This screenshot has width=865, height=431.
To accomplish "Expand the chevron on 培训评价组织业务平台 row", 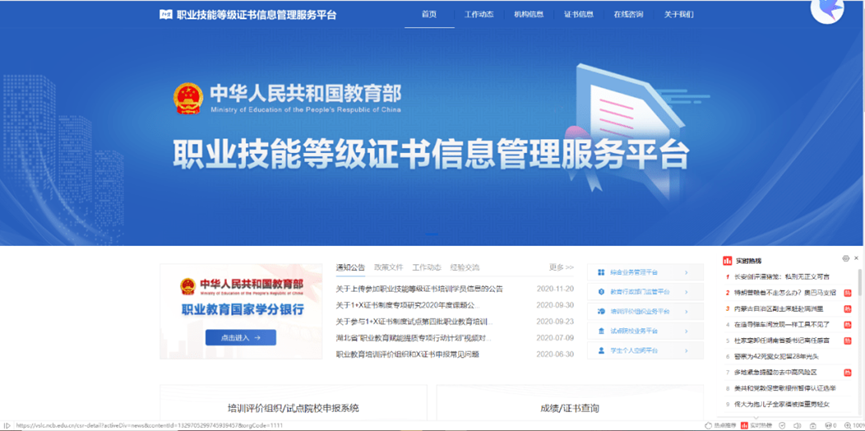I will pos(686,312).
